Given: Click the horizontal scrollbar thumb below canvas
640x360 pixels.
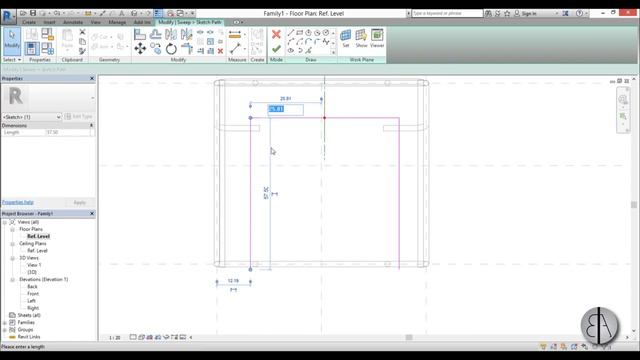Looking at the screenshot, I should (x=409, y=337).
